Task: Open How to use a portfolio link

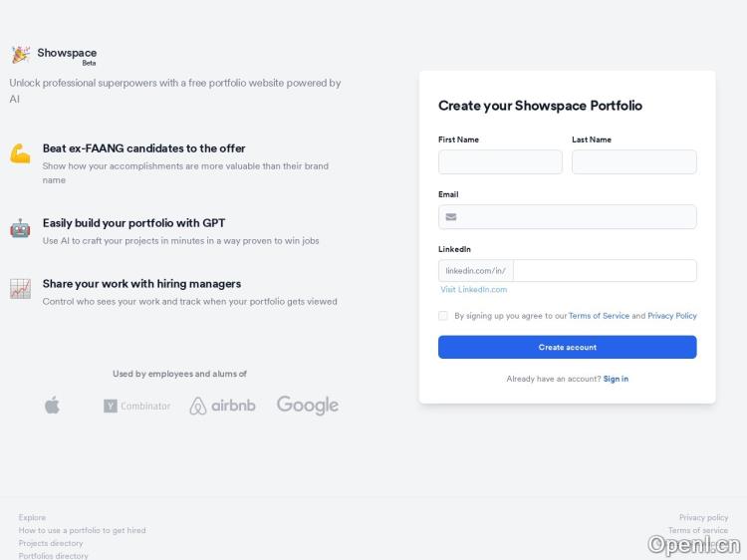Action: point(82,530)
